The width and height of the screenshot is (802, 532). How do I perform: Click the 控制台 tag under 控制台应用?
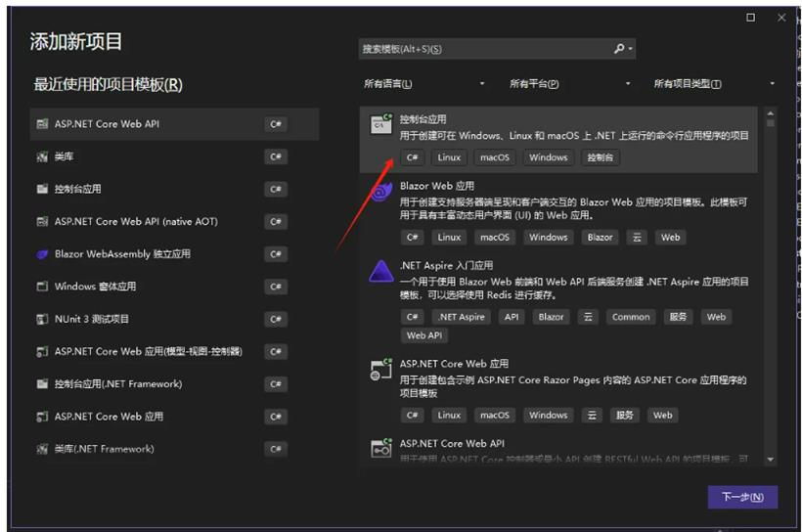point(601,157)
